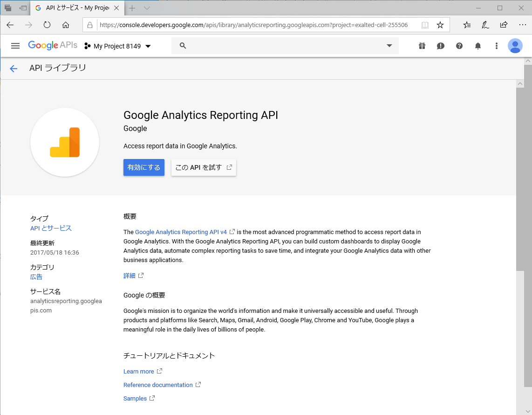Click the この API を試す button
Image resolution: width=532 pixels, height=415 pixels.
[x=204, y=167]
